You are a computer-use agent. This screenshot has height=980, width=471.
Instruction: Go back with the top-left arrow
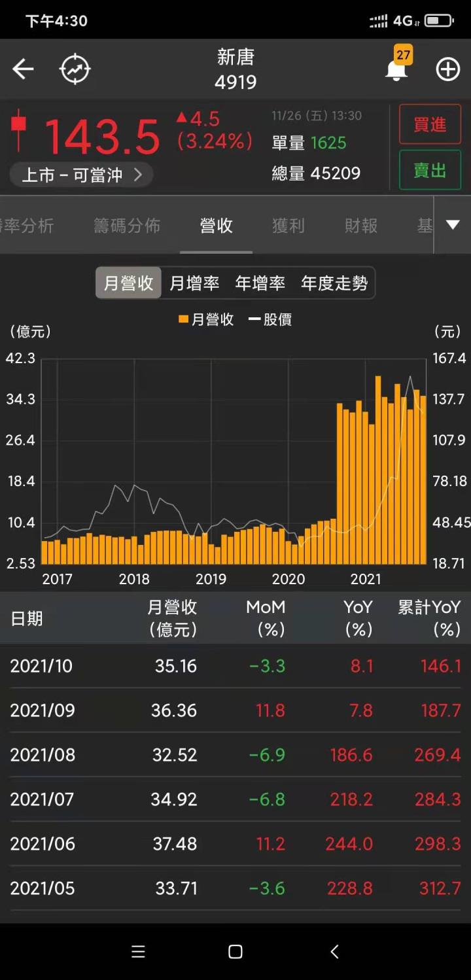pos(23,69)
